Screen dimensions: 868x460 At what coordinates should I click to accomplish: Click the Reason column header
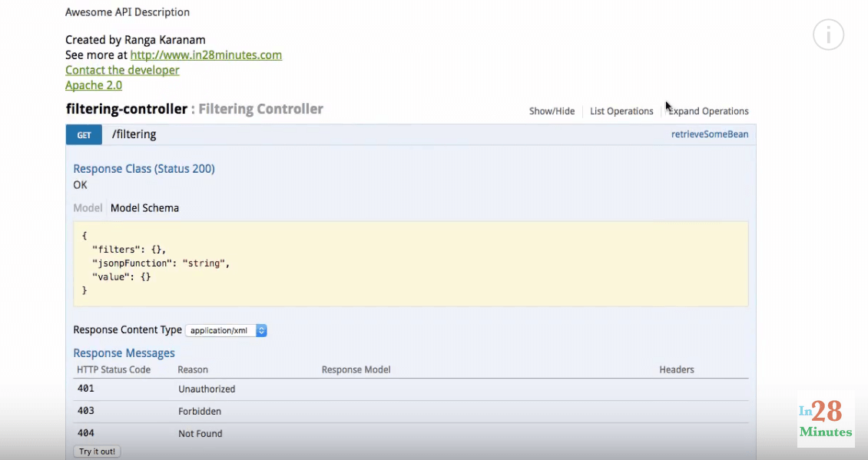(x=193, y=370)
